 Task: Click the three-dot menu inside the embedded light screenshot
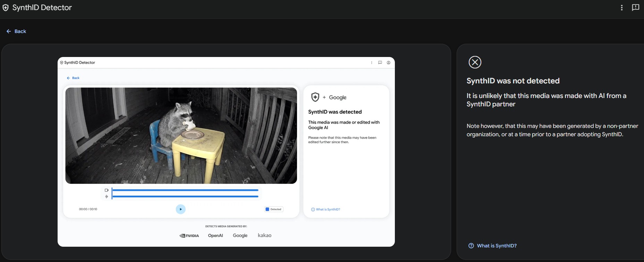372,63
